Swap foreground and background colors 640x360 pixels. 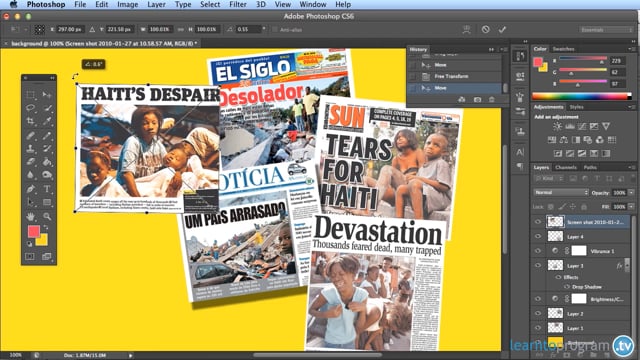click(x=45, y=227)
